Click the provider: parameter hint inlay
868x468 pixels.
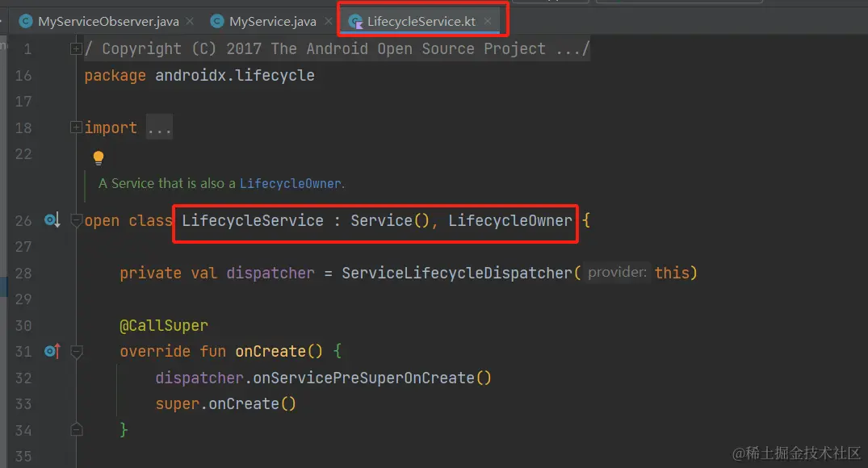click(617, 272)
